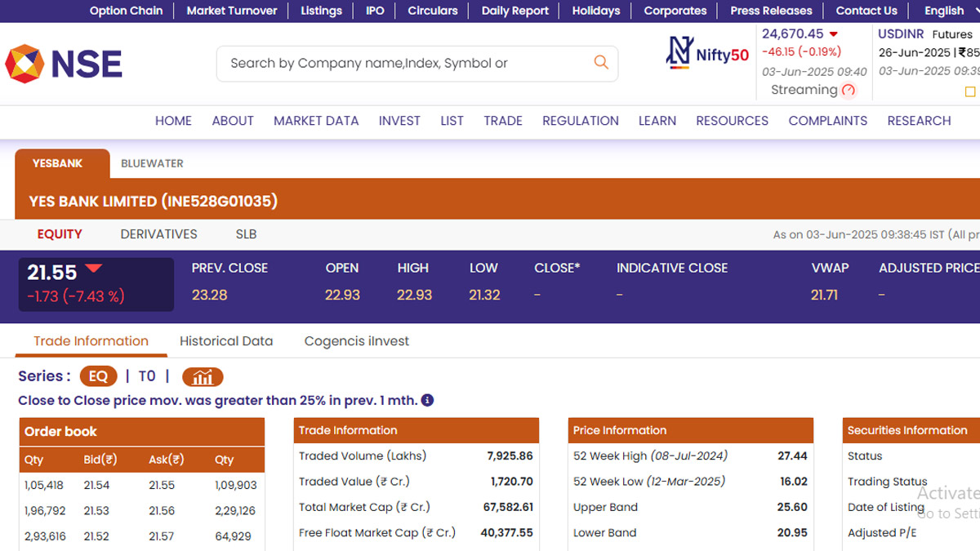Click the small orange square icon under USDINR

970,92
